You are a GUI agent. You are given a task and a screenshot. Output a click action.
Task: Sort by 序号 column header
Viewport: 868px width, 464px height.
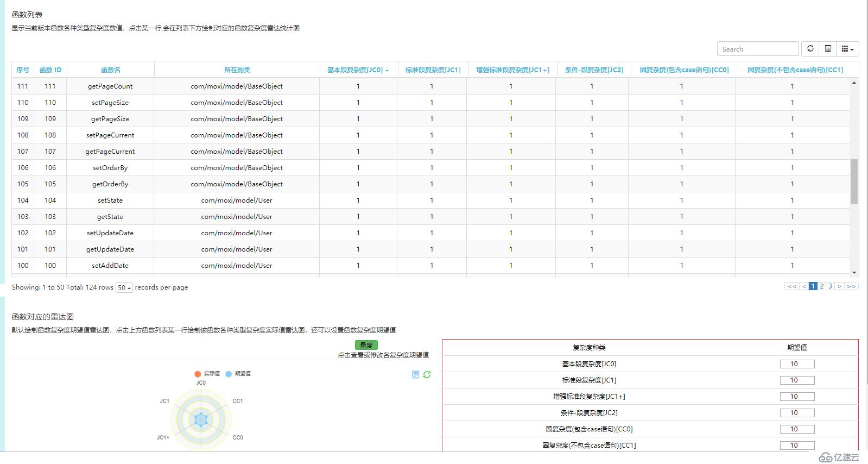[x=23, y=70]
